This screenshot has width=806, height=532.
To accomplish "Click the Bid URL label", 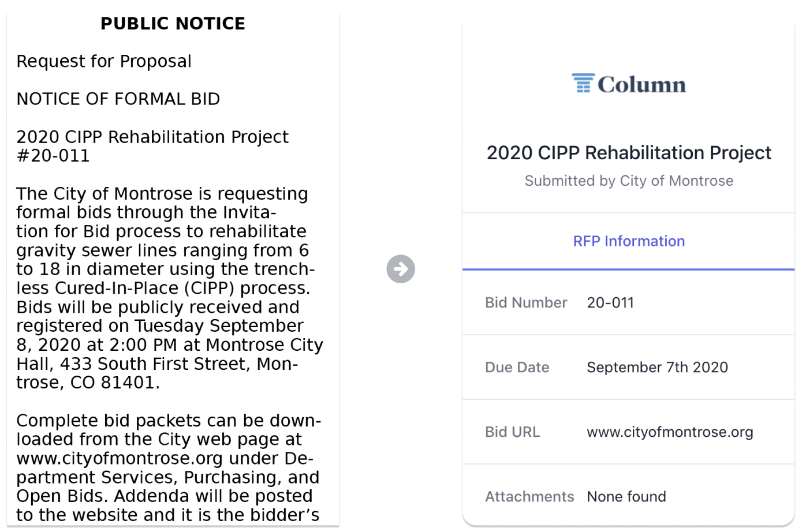I will coord(513,432).
